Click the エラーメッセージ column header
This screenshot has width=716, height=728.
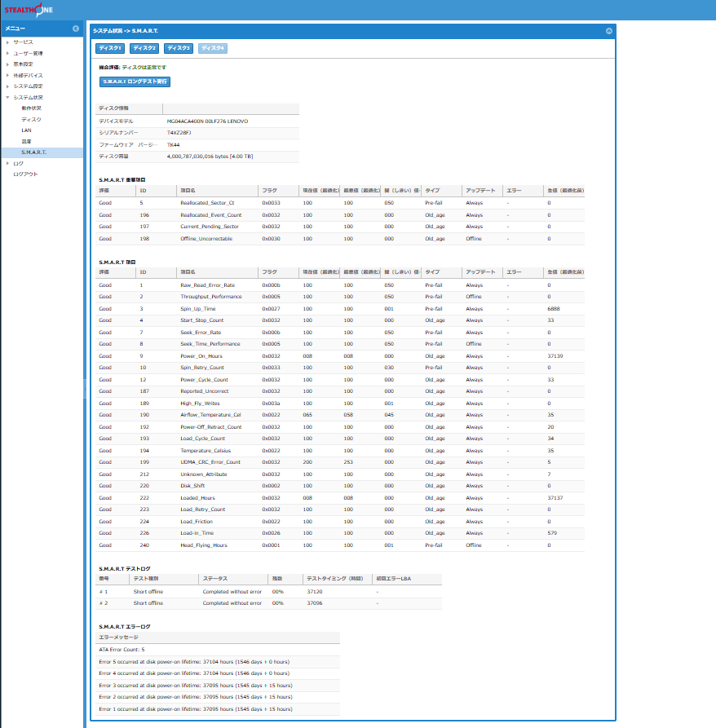pos(218,638)
